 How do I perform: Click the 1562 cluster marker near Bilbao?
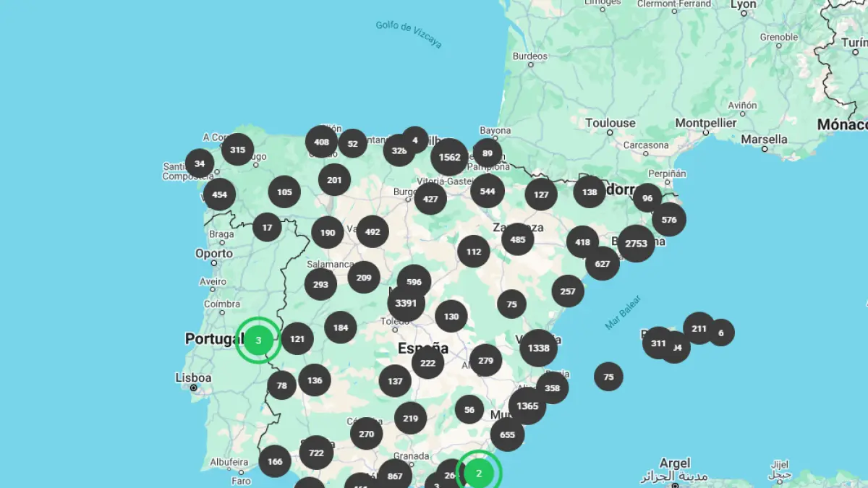coord(449,158)
